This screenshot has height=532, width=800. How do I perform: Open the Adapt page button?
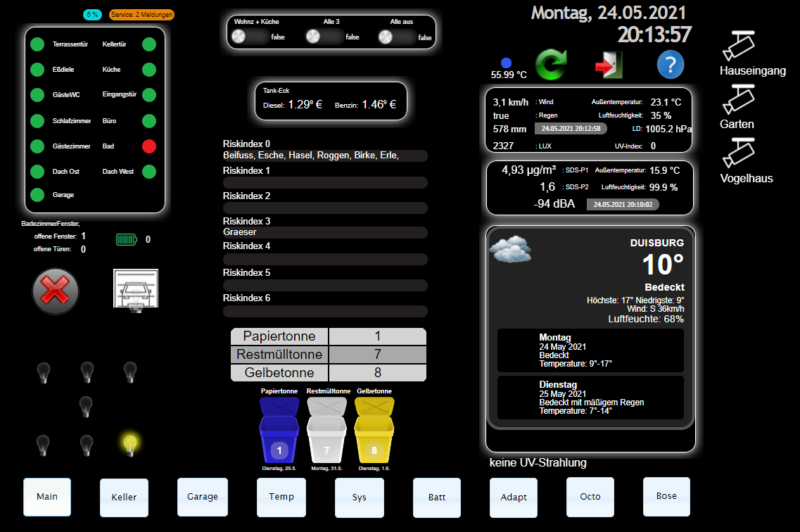click(x=513, y=498)
